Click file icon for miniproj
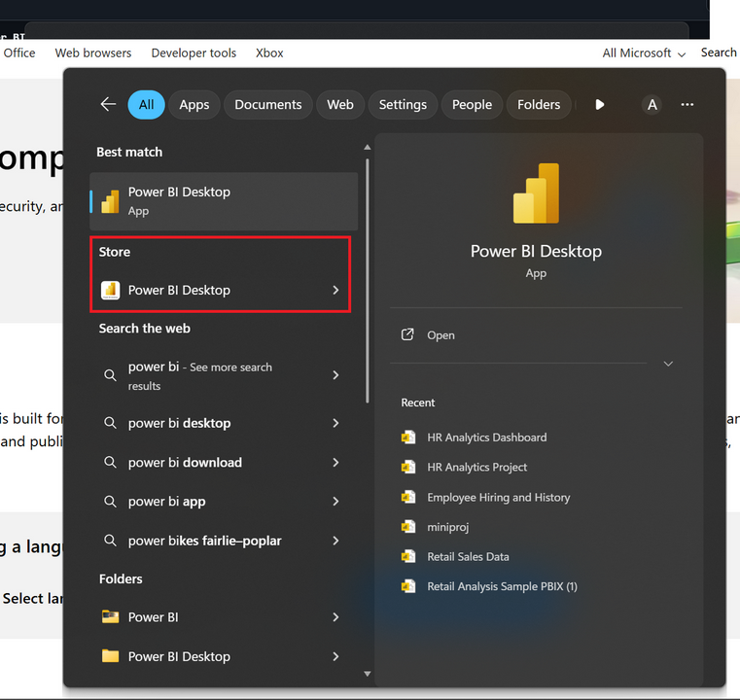This screenshot has height=700, width=740. point(408,527)
